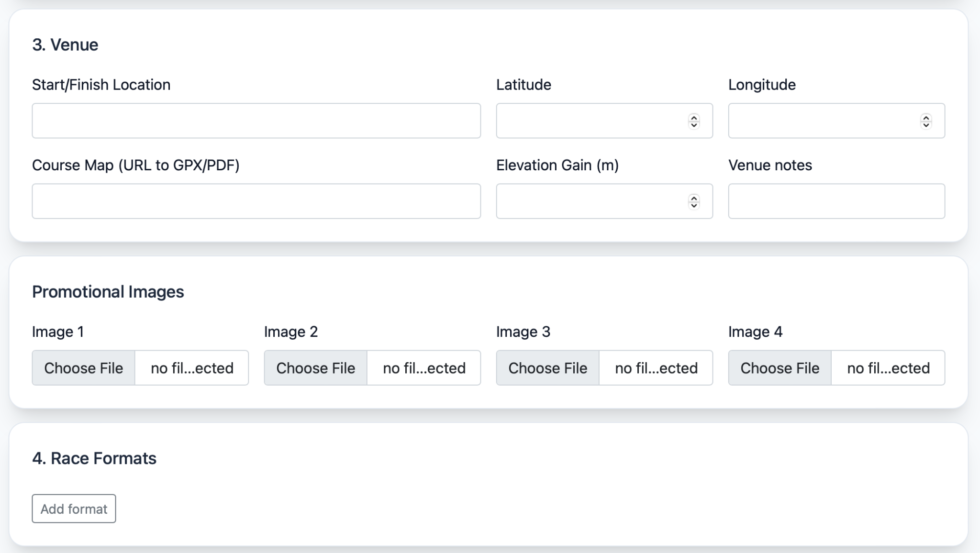
Task: Click the Course Map URL field
Action: (x=256, y=201)
